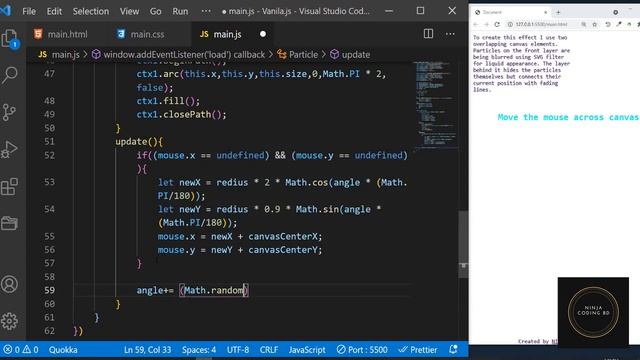Change line endings via CRLF
The image size is (640, 360).
[x=269, y=350]
